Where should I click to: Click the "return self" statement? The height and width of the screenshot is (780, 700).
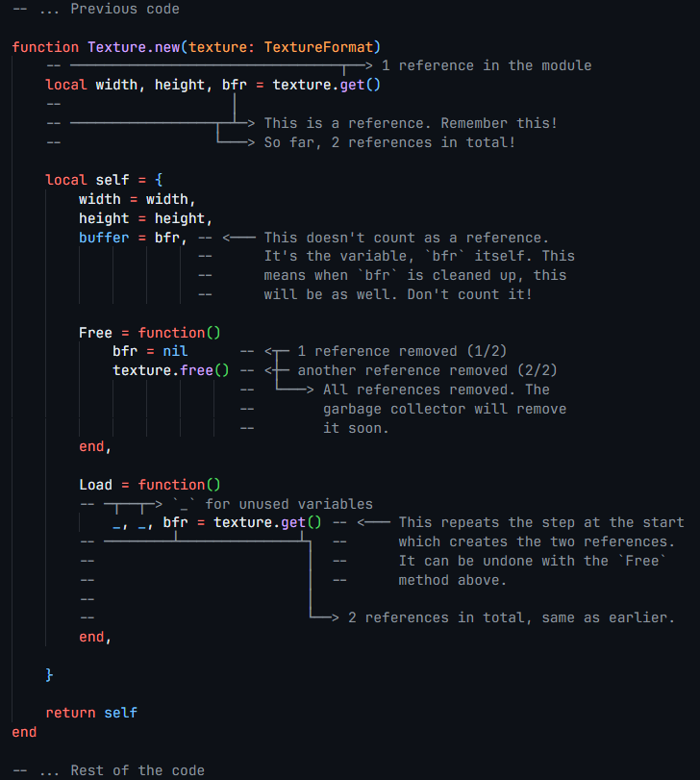pyautogui.click(x=91, y=713)
